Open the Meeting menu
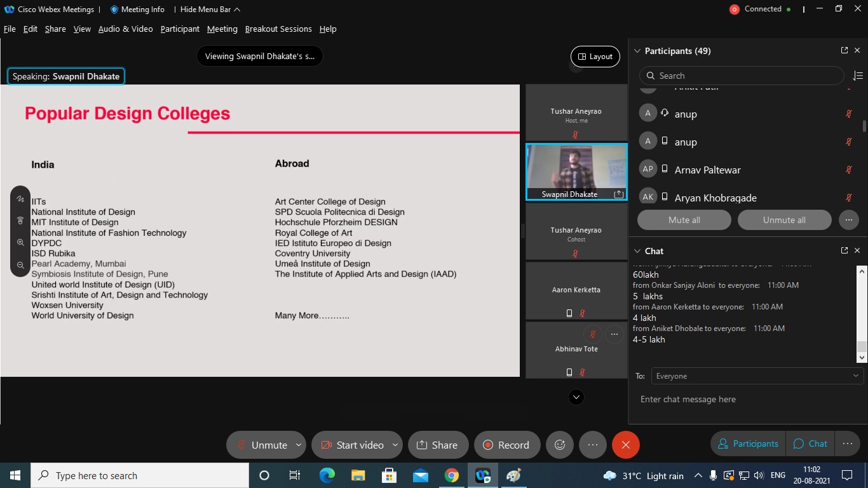This screenshot has height=488, width=868. click(x=222, y=29)
